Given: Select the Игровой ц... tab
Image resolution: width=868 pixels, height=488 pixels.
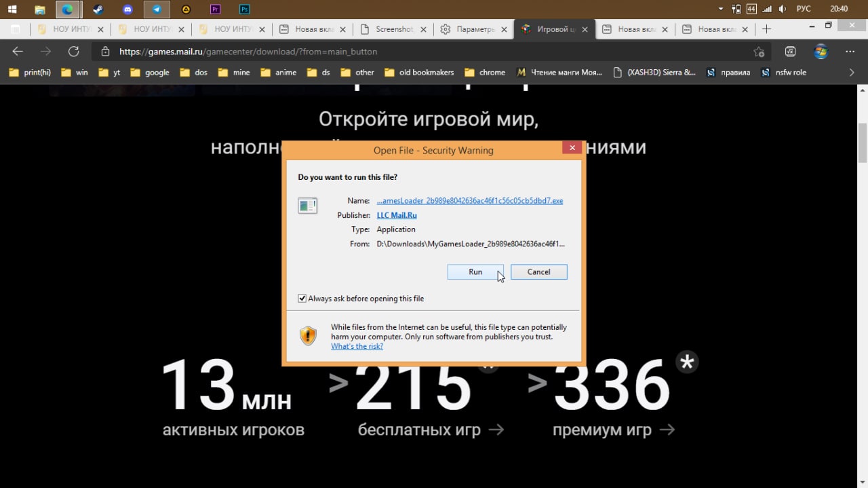Looking at the screenshot, I should (555, 29).
